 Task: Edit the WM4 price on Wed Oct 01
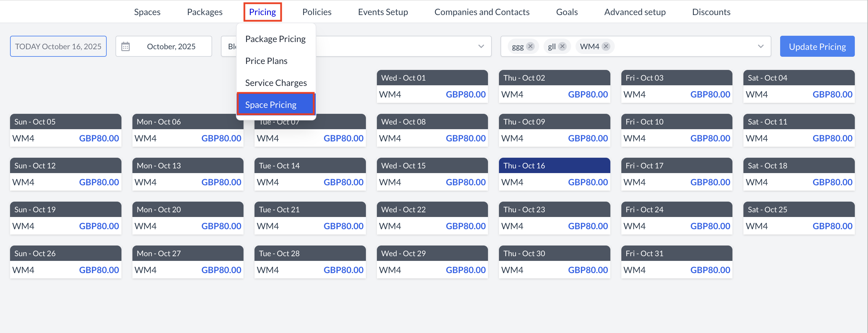tap(465, 94)
